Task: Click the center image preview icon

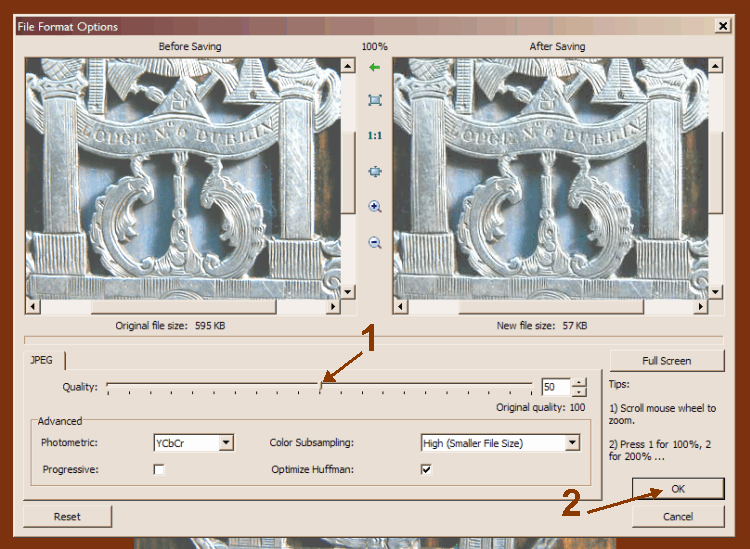Action: (375, 171)
